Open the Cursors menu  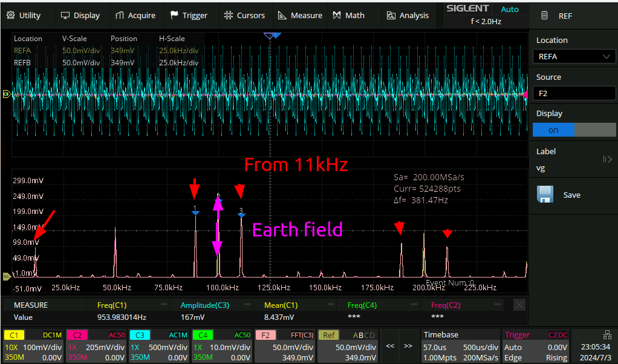(x=244, y=16)
